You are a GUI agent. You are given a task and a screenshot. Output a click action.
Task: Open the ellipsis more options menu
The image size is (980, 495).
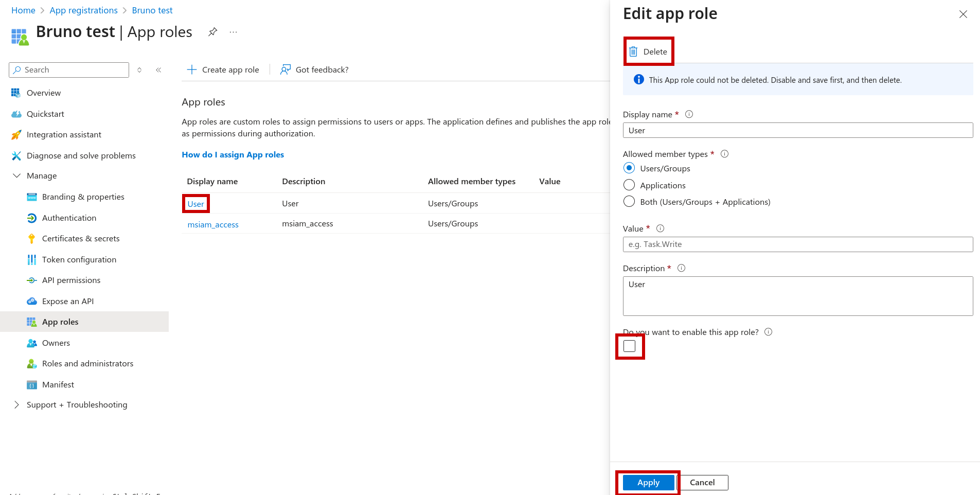click(234, 32)
